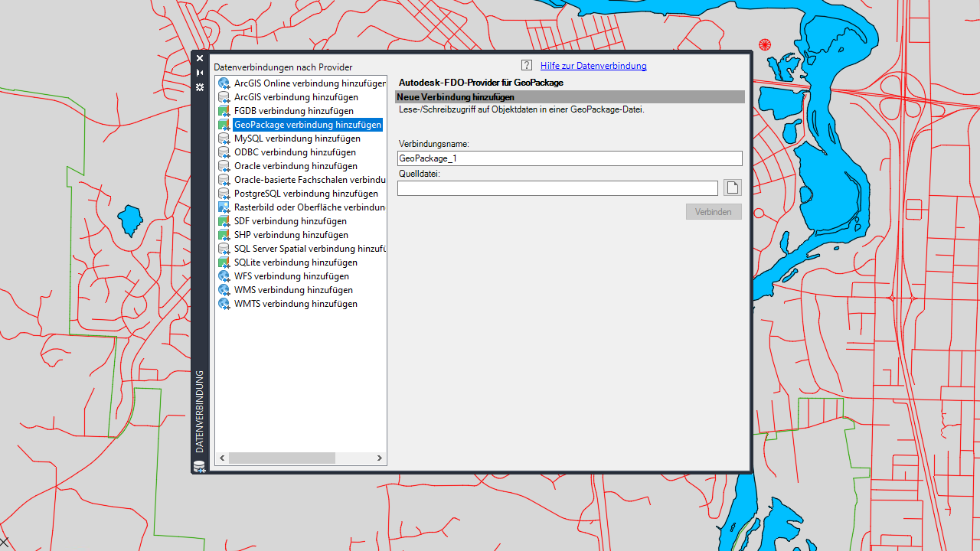Click the database icon below the DATENVERBINDUNG title
980x551 pixels.
[x=200, y=466]
